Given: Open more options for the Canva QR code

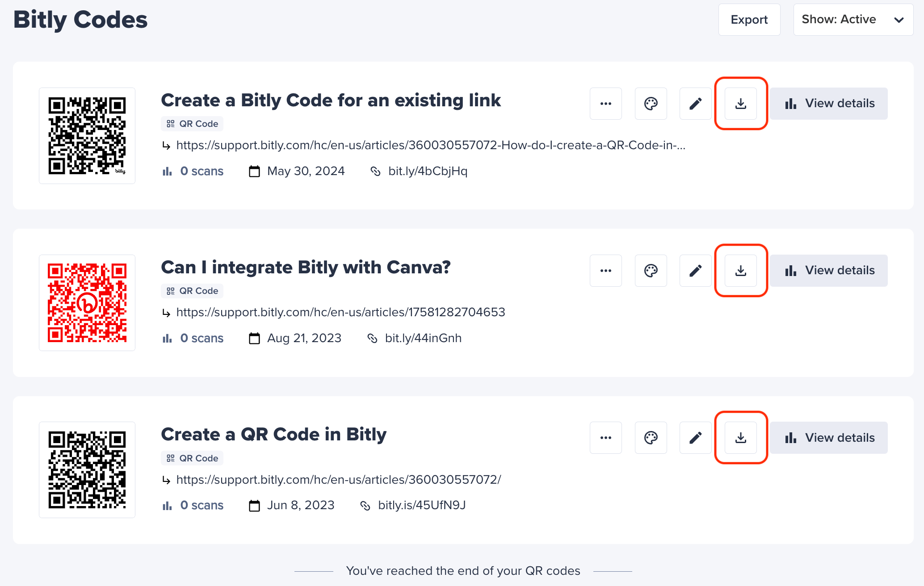Looking at the screenshot, I should [606, 270].
